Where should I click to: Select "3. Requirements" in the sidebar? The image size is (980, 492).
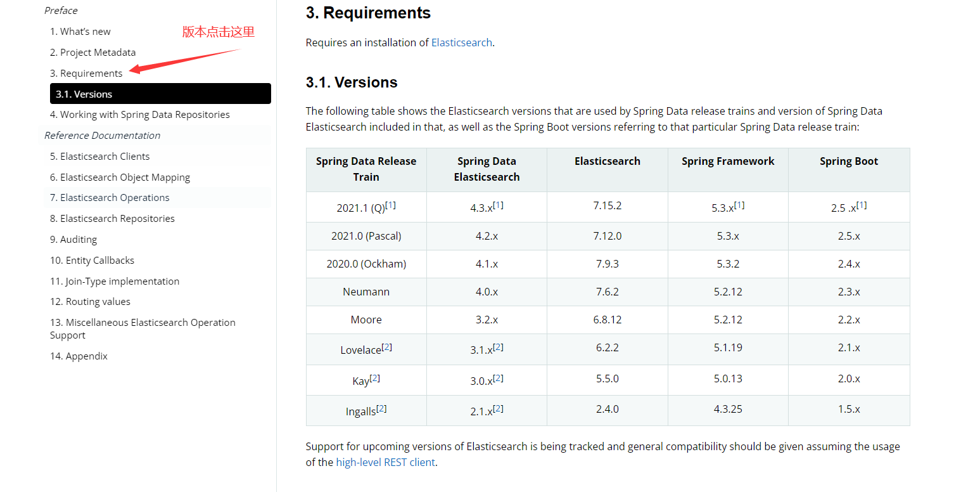coord(86,74)
